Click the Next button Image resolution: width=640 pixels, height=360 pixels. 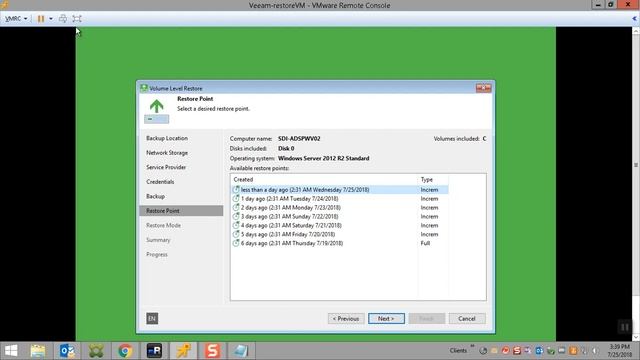coord(386,319)
